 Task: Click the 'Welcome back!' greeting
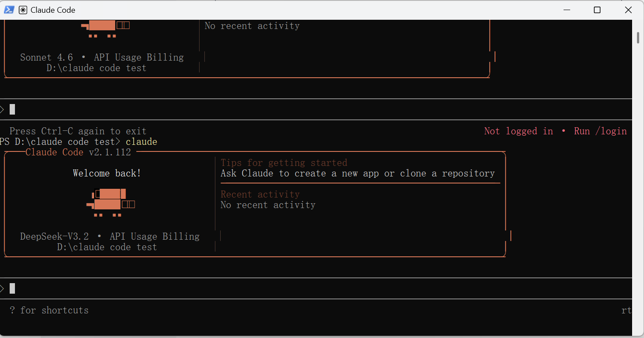(x=107, y=173)
